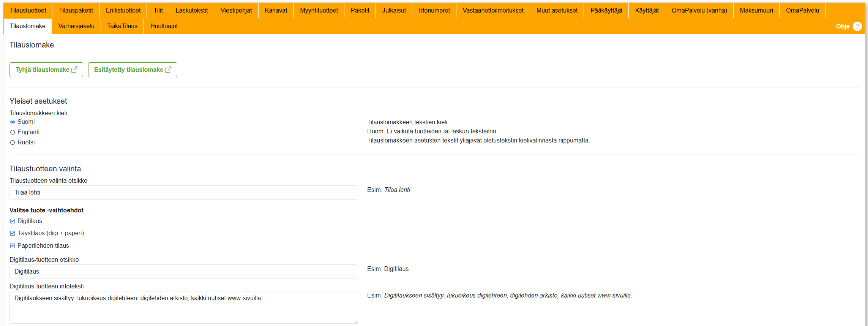Disable the Paperilehden tilaus option
Image resolution: width=868 pixels, height=326 pixels.
coord(13,246)
